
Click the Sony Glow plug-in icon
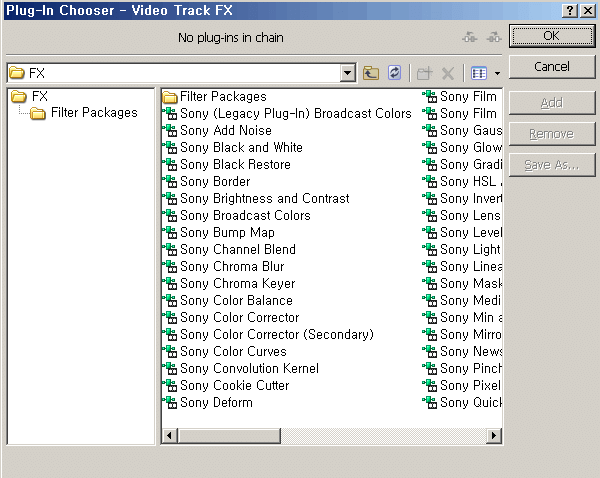pyautogui.click(x=430, y=147)
